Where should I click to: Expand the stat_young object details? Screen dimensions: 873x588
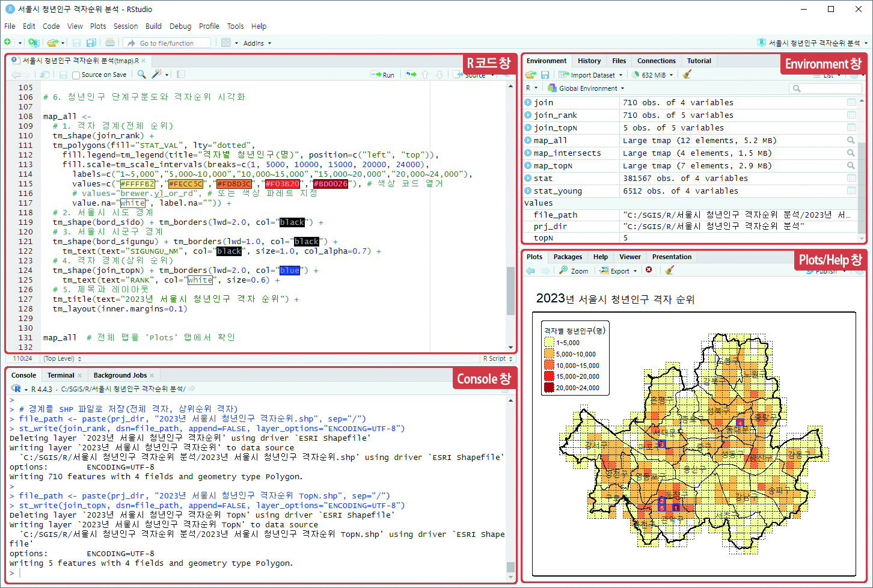click(528, 191)
